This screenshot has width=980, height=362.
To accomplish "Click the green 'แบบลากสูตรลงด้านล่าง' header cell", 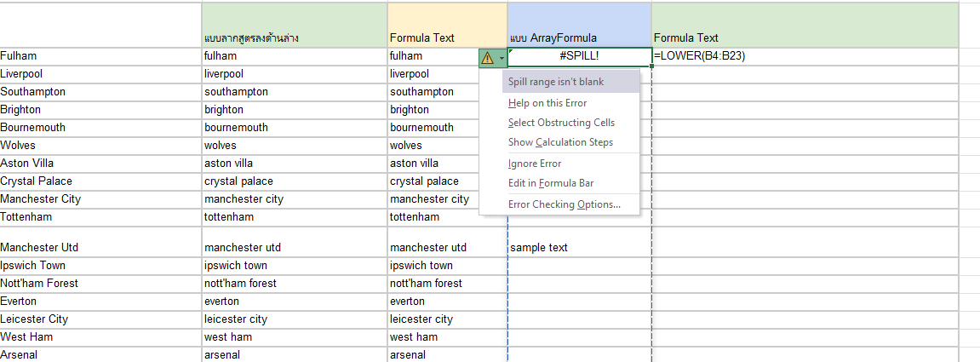I will 295,25.
